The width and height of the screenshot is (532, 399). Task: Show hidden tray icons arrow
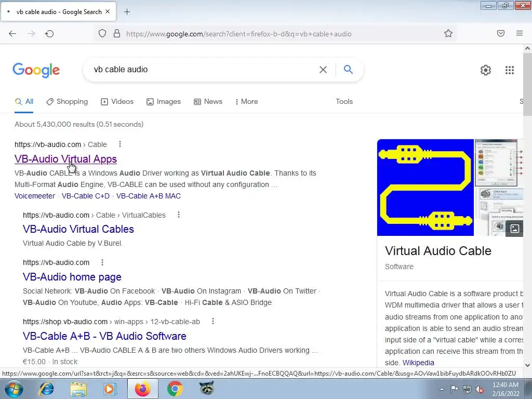[x=442, y=389]
